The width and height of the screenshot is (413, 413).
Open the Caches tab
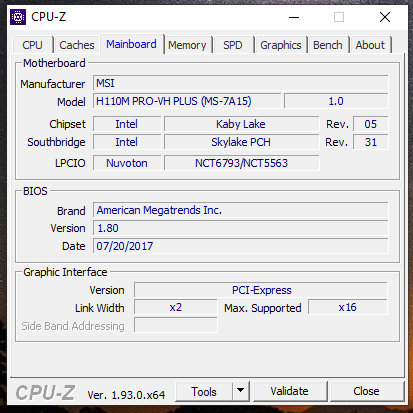[x=77, y=45]
